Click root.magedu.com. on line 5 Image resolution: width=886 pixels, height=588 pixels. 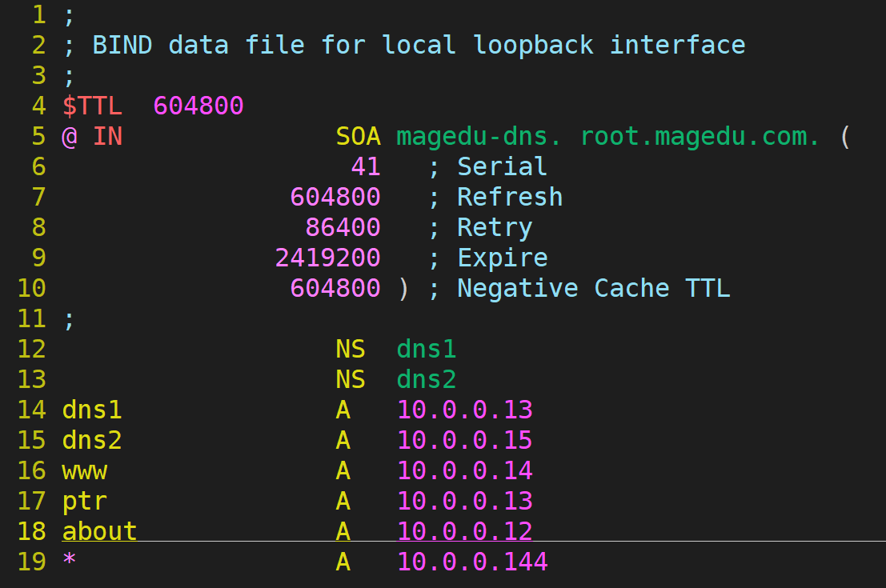point(700,136)
